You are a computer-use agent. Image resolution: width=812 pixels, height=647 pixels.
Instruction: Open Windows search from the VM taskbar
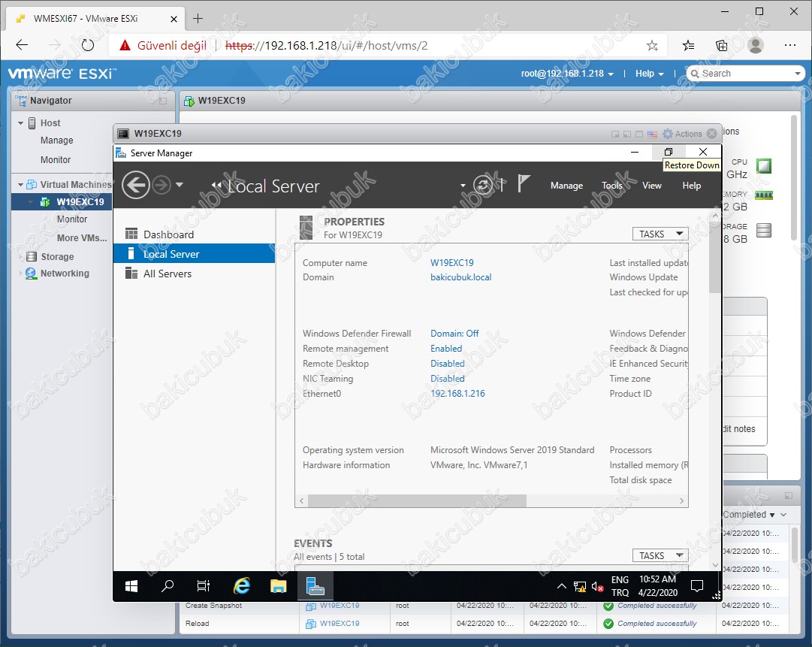pyautogui.click(x=168, y=586)
